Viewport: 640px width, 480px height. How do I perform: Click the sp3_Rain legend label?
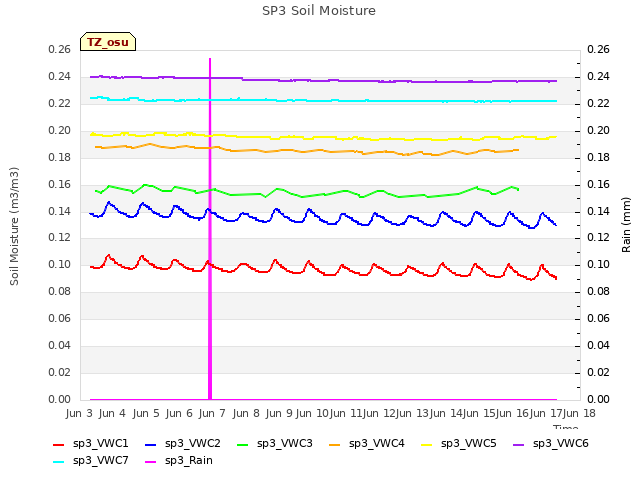coord(189,461)
